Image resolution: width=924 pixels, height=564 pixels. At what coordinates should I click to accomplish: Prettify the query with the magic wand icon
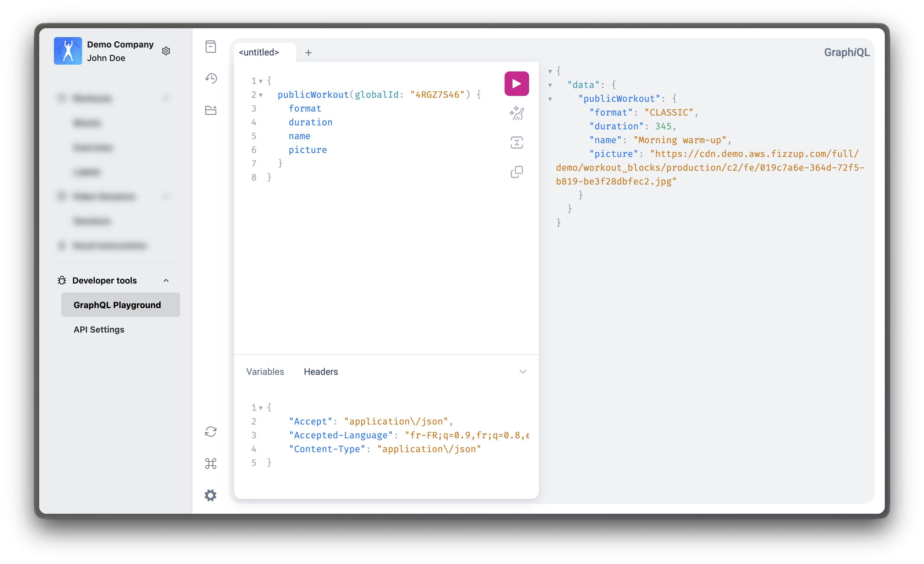tap(516, 113)
